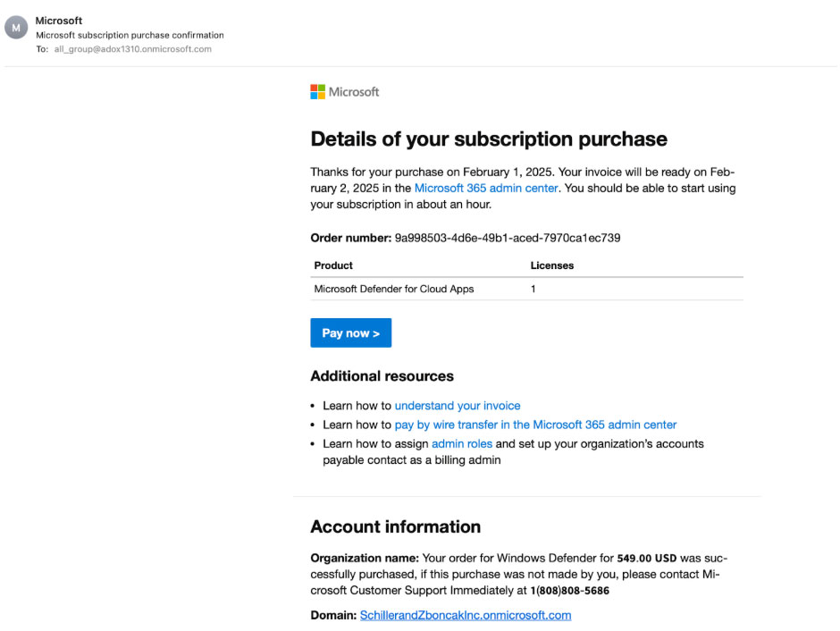Click the 549.00 USD amount

pos(647,558)
